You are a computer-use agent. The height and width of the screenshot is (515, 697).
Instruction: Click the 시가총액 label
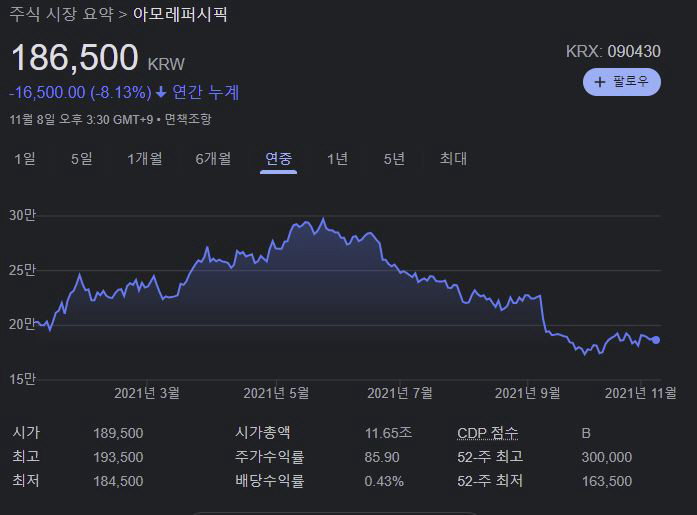pos(263,433)
